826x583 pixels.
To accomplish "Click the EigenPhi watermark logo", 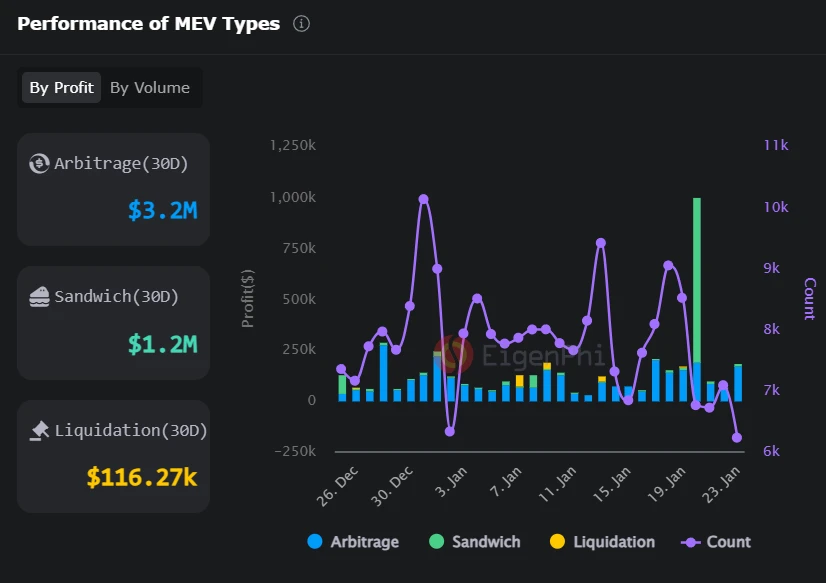I will 455,353.
